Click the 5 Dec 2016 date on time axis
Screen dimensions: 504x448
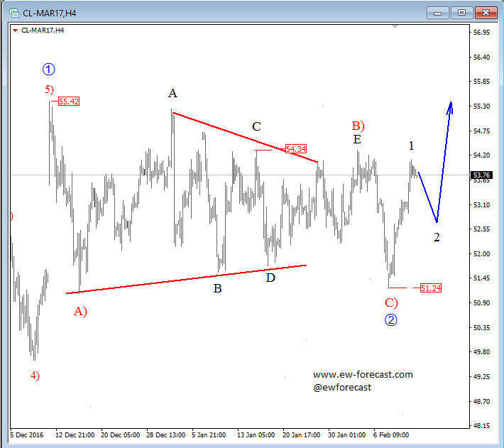point(28,433)
